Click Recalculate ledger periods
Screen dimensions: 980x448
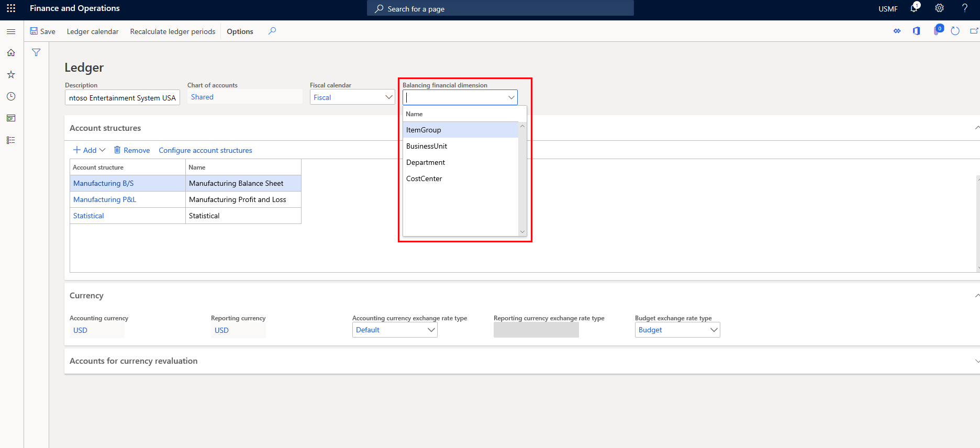pyautogui.click(x=173, y=31)
